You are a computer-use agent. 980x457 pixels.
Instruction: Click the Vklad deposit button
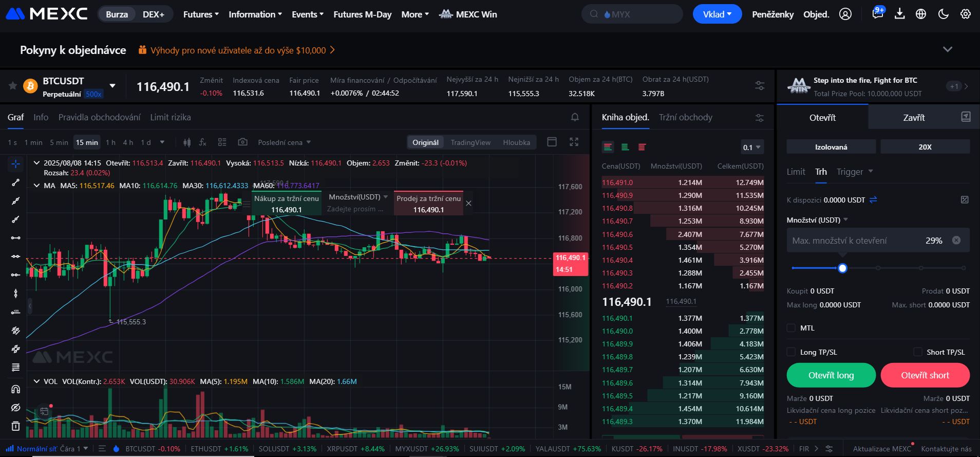point(717,14)
